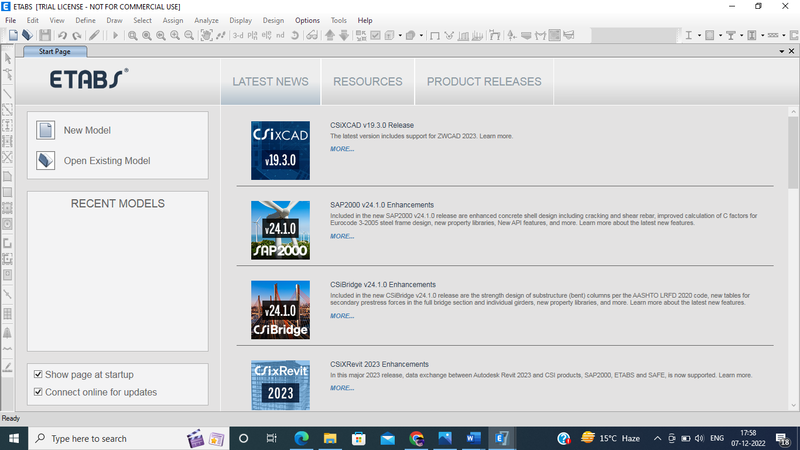Set Plan view from toolbar

pyautogui.click(x=253, y=35)
